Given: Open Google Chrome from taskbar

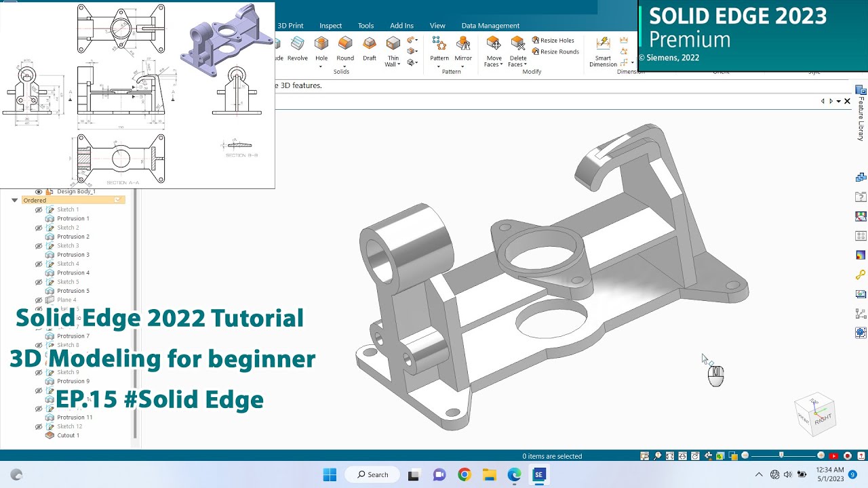Looking at the screenshot, I should 464,474.
